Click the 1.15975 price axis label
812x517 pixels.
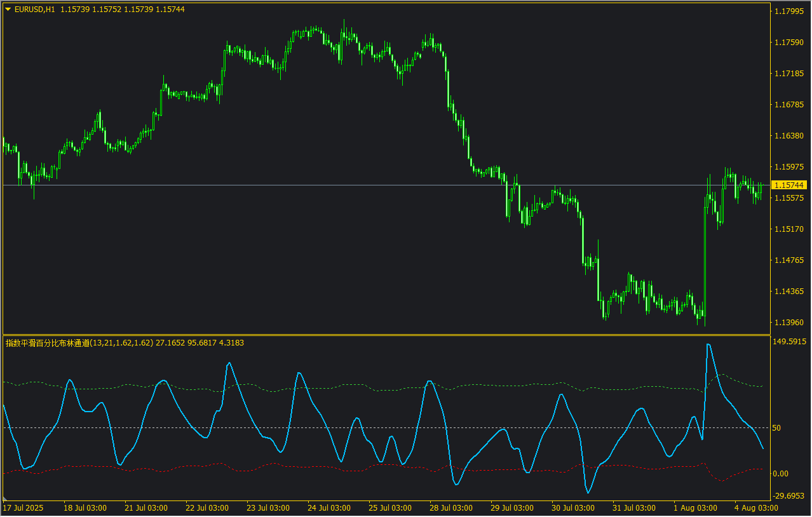(x=790, y=167)
